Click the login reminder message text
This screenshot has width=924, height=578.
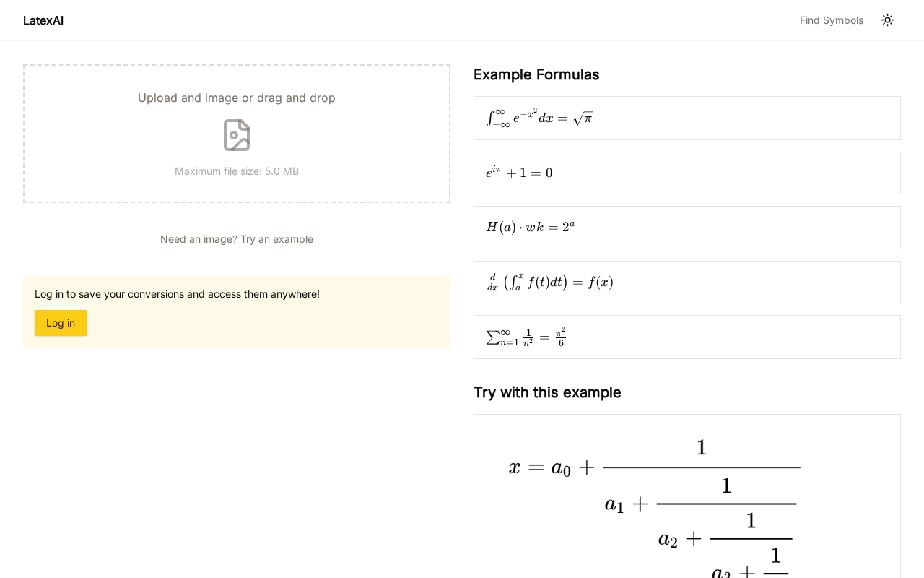(177, 294)
